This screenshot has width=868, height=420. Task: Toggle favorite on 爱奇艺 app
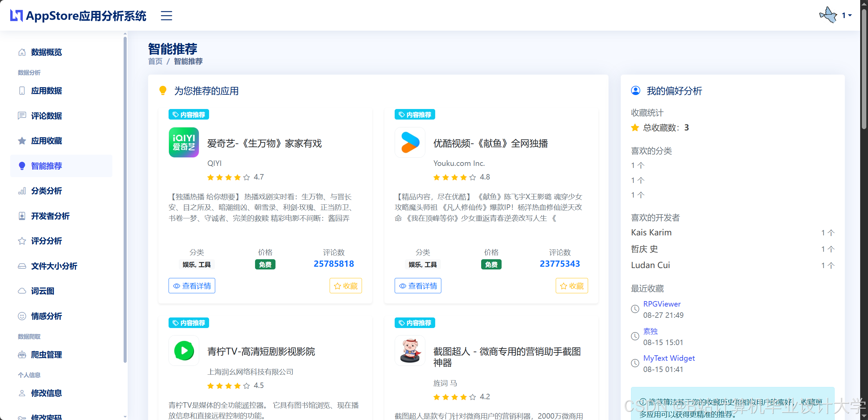[346, 286]
